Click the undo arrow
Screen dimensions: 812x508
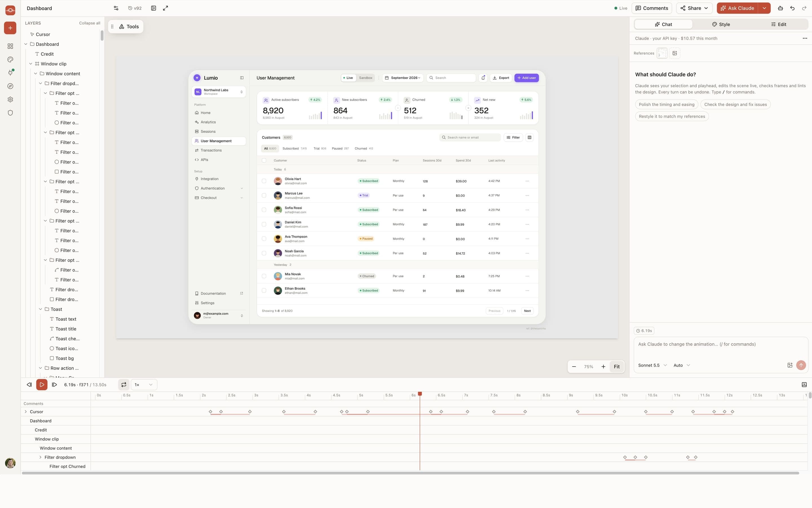[792, 8]
